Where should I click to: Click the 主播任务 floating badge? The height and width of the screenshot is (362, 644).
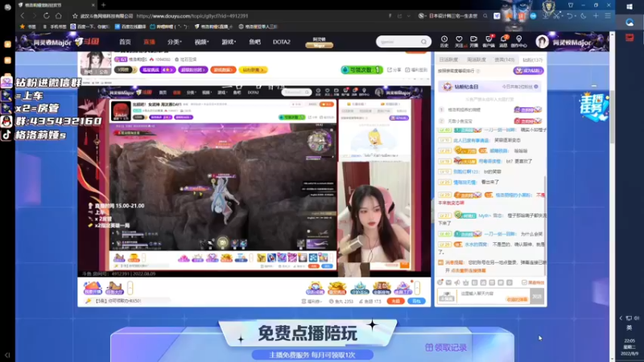click(594, 107)
